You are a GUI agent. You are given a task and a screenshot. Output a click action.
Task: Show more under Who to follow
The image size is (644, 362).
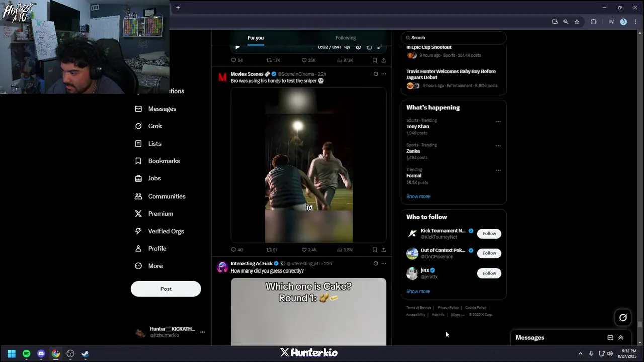[x=418, y=292]
